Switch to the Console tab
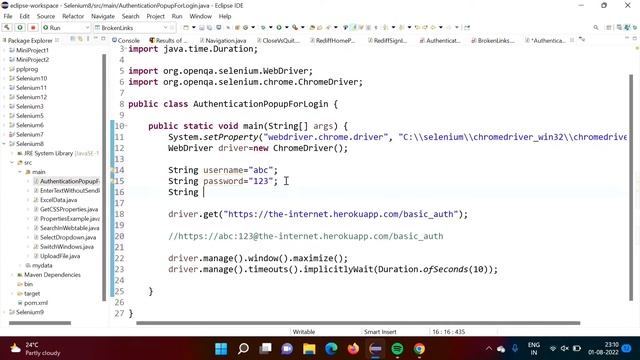Screen dimensions: 640x360 126,40
